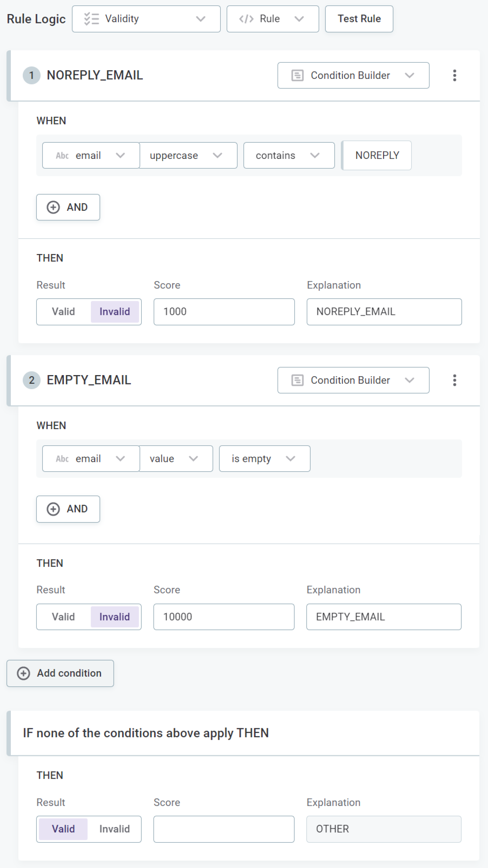The image size is (488, 868).
Task: Set NOREPLY_EMAIL result to Valid
Action: click(63, 312)
